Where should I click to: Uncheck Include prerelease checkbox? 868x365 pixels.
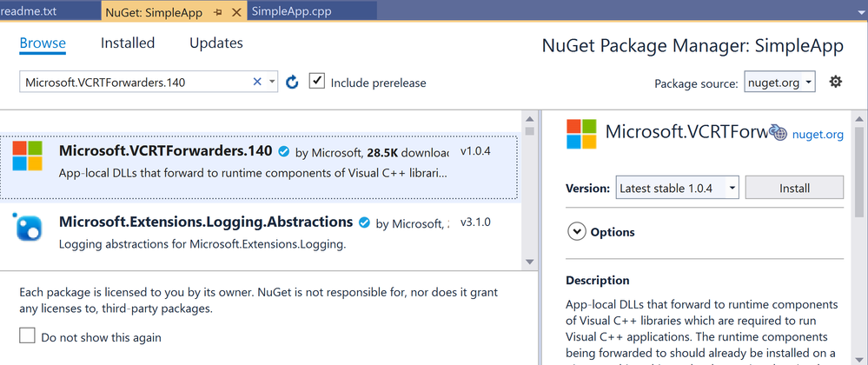(x=317, y=82)
